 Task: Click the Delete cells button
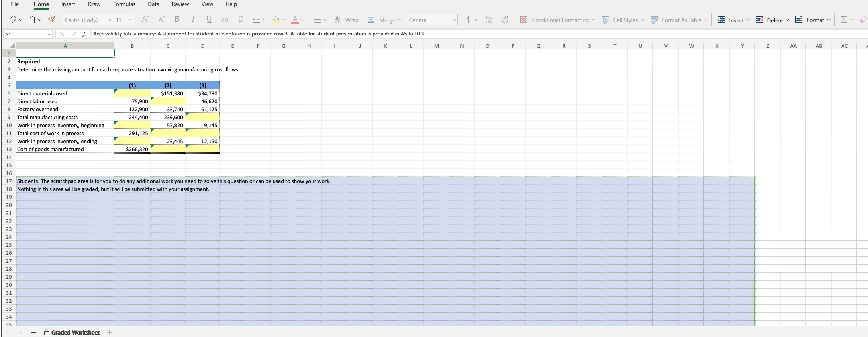pyautogui.click(x=772, y=20)
